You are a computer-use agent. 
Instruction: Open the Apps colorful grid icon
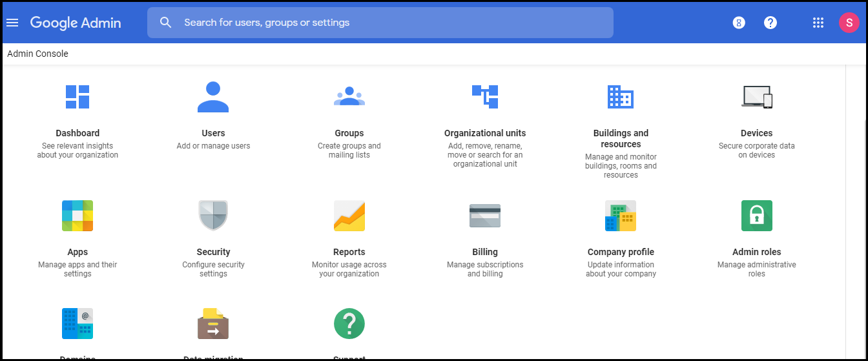[77, 216]
